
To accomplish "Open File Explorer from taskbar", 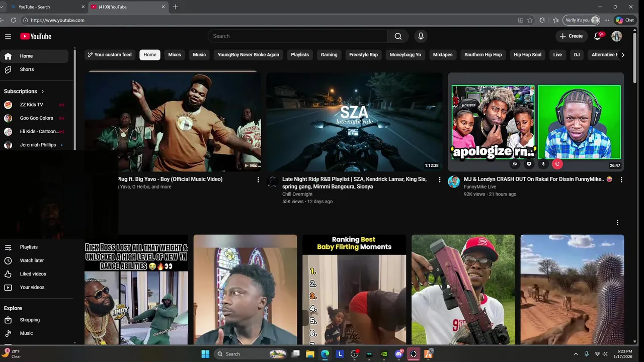I will [310, 354].
